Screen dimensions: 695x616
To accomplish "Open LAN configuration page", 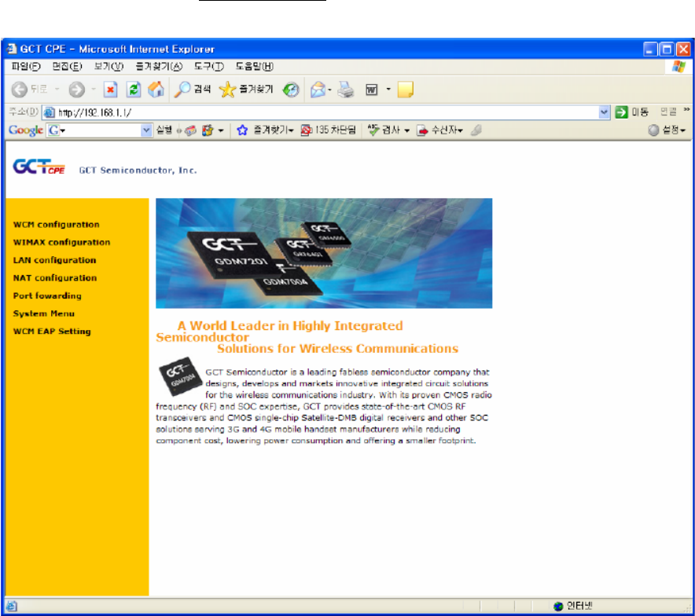I will tap(54, 260).
